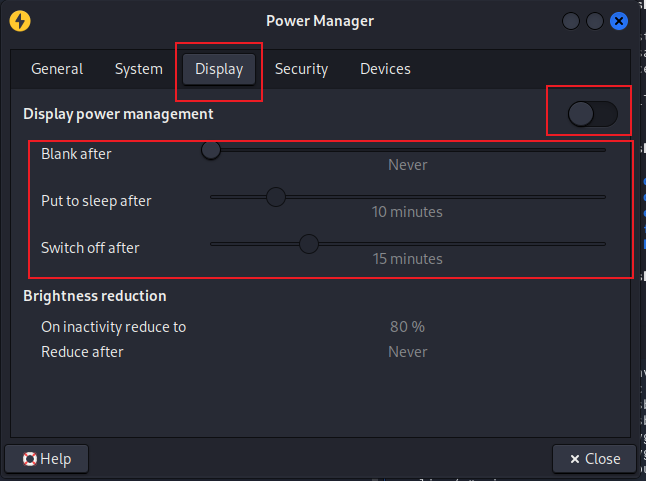Screen dimensions: 646x481
Task: Go to the Security tab
Action: (x=301, y=69)
